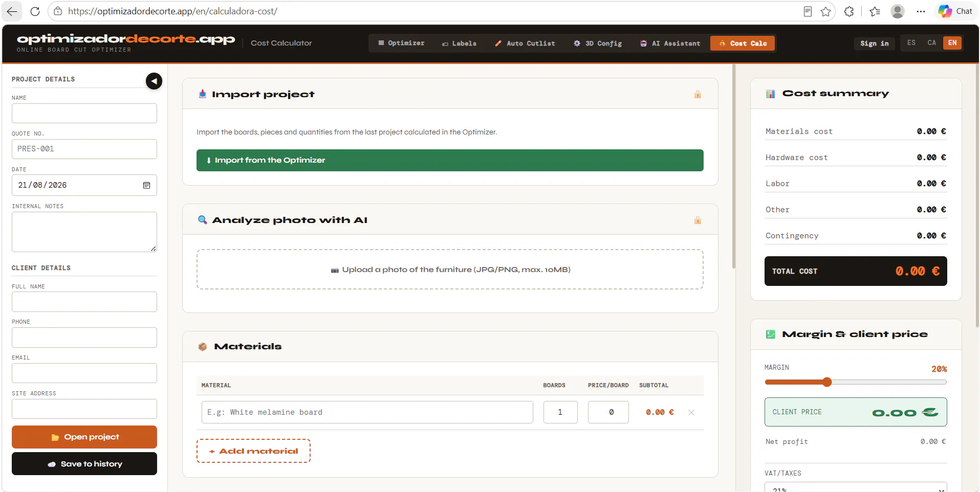
Task: Click the browser address bar URL
Action: click(173, 11)
